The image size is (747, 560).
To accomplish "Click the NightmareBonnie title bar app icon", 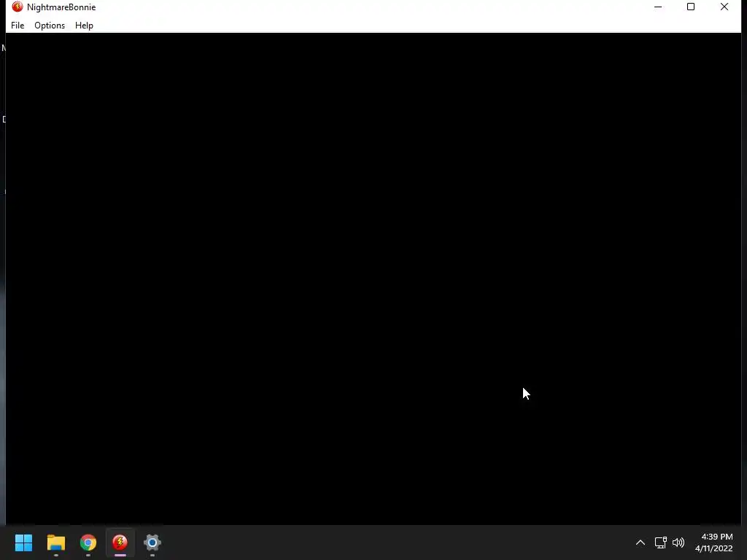I will tap(18, 7).
